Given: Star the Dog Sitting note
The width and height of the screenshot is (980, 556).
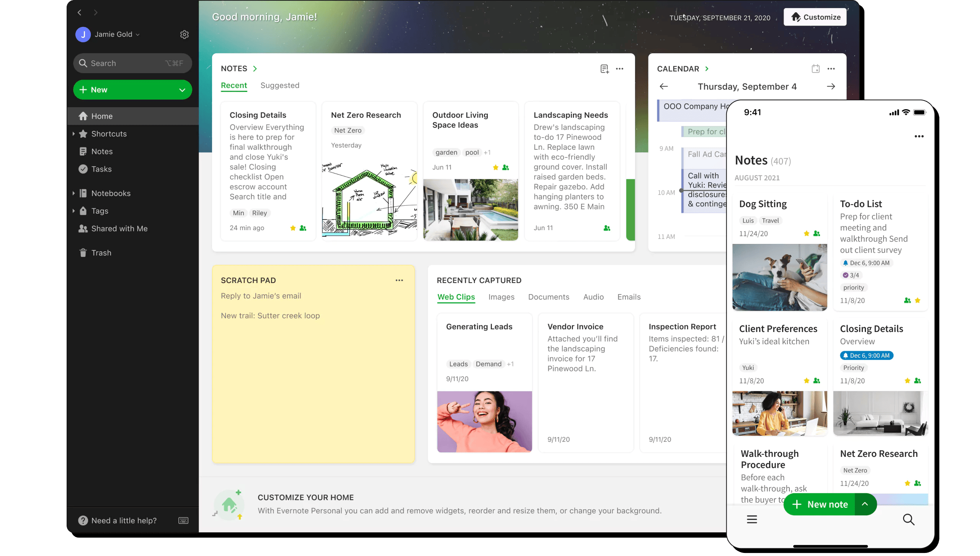Looking at the screenshot, I should tap(806, 233).
